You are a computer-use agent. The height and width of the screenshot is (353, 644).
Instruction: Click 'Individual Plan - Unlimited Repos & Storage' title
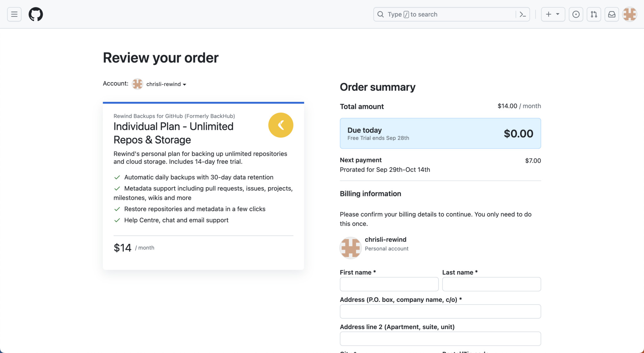[174, 133]
